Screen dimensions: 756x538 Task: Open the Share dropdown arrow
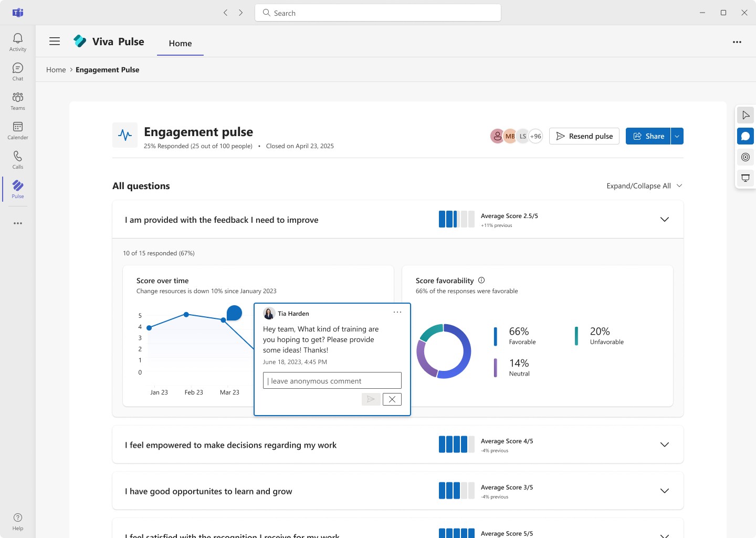pyautogui.click(x=677, y=136)
